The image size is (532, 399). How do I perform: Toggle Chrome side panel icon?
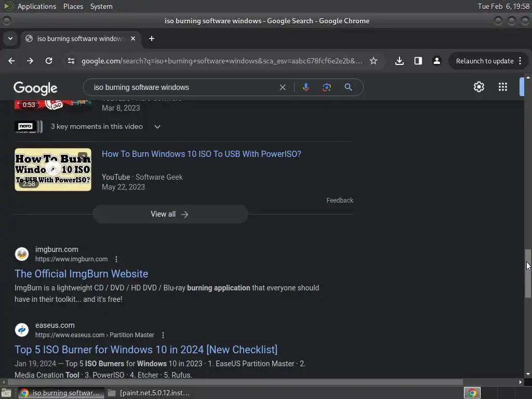[418, 61]
